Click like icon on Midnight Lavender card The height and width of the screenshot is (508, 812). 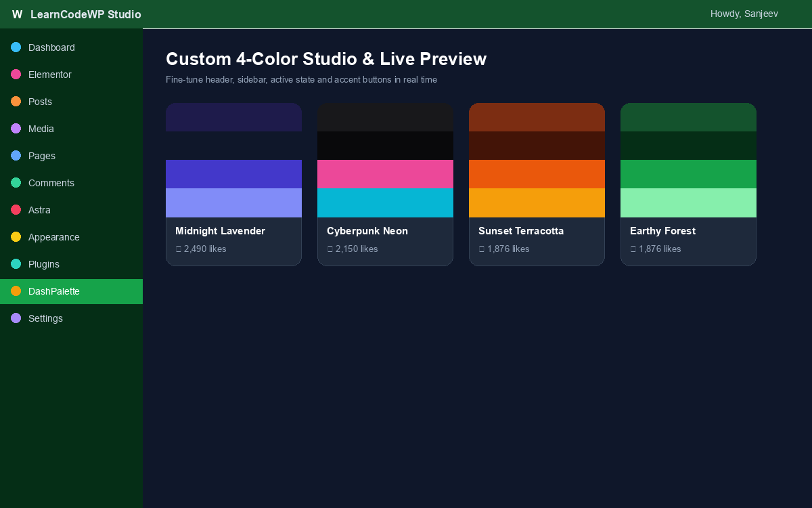(x=178, y=249)
